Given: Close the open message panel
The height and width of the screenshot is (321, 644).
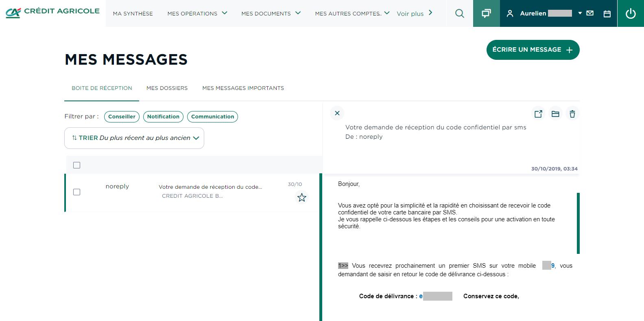Looking at the screenshot, I should pyautogui.click(x=337, y=113).
